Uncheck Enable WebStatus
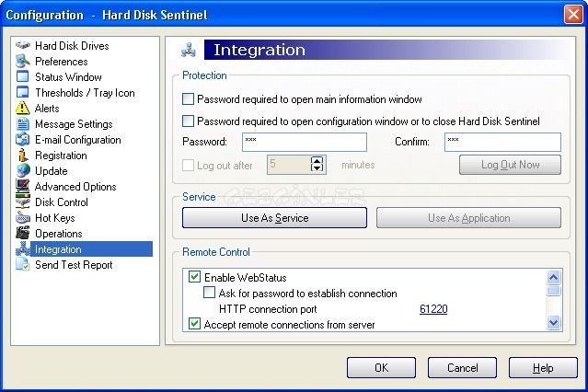Screen dimensions: 588x392 (x=194, y=277)
